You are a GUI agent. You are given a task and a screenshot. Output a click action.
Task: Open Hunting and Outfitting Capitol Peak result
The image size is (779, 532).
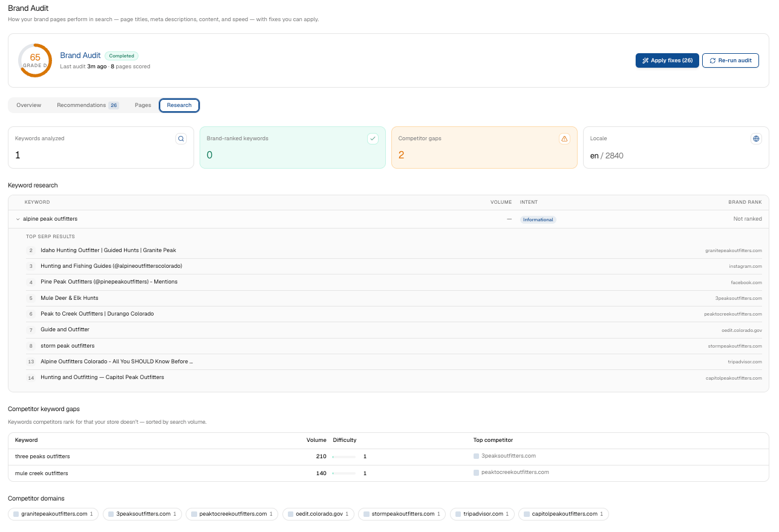102,377
